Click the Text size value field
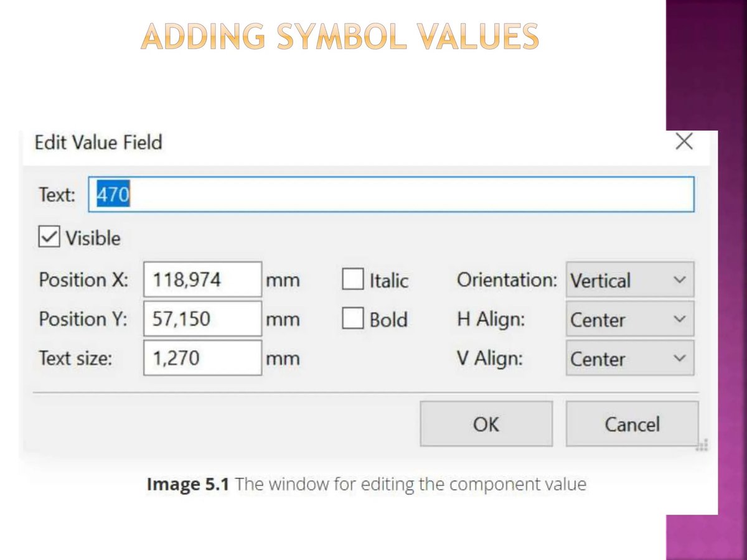This screenshot has height=560, width=747. (x=202, y=358)
